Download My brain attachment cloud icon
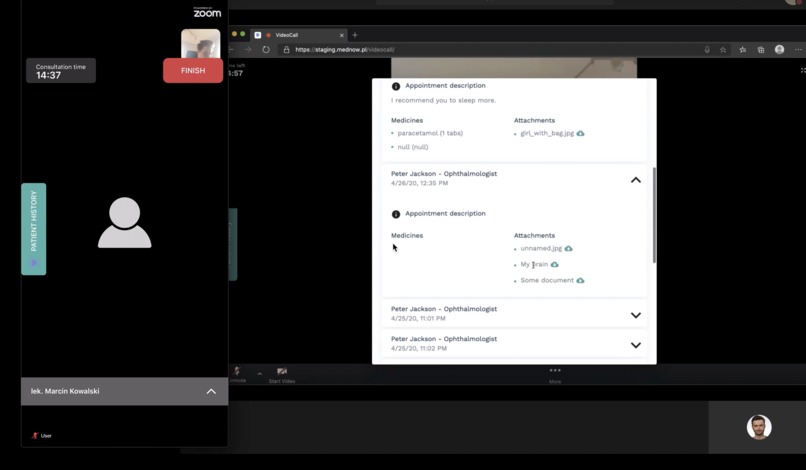This screenshot has width=806, height=470. 555,264
